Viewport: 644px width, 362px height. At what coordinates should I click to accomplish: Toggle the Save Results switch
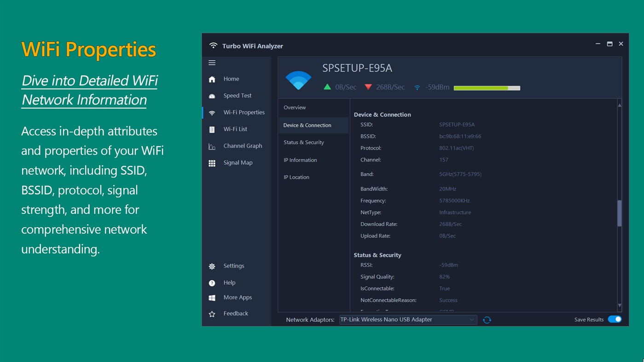(x=615, y=319)
